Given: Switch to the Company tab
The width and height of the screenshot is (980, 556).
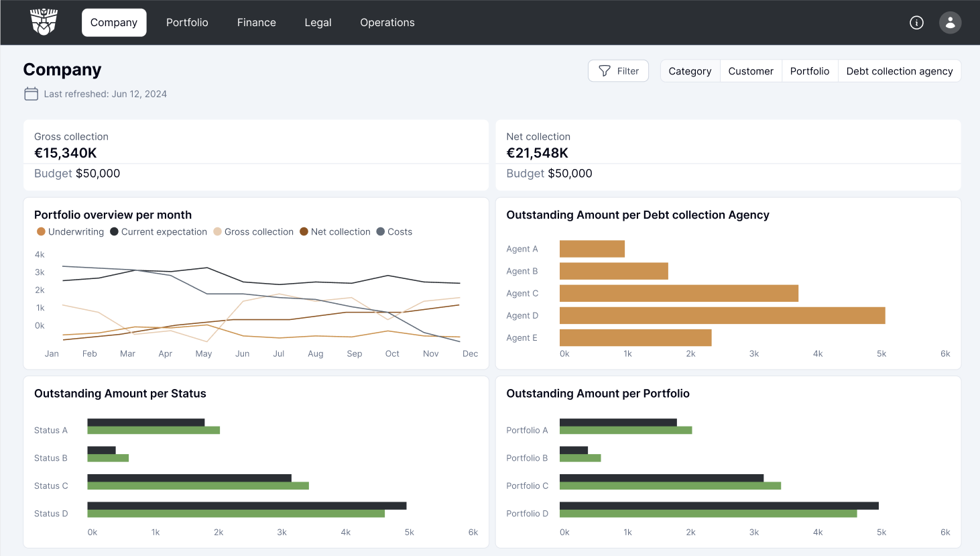Looking at the screenshot, I should (114, 22).
